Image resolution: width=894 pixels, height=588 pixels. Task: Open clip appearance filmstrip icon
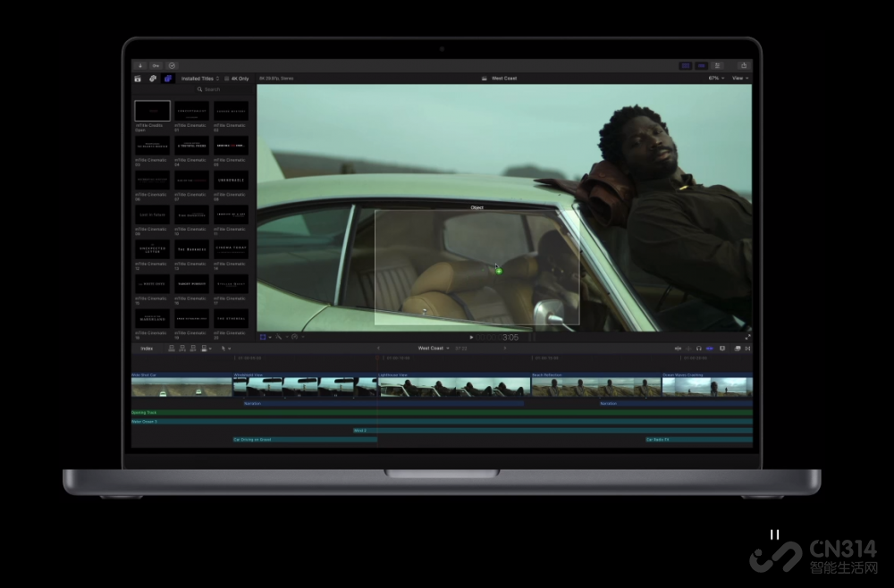[722, 349]
